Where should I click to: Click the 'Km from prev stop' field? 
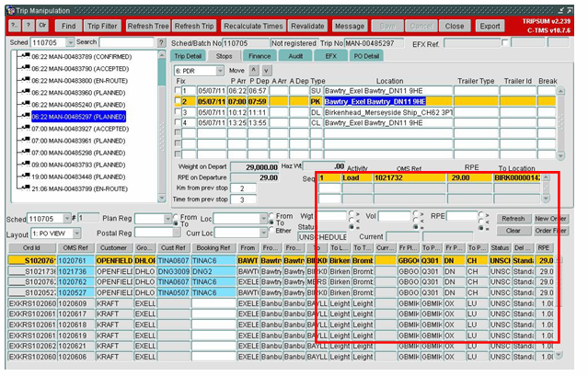click(x=243, y=188)
